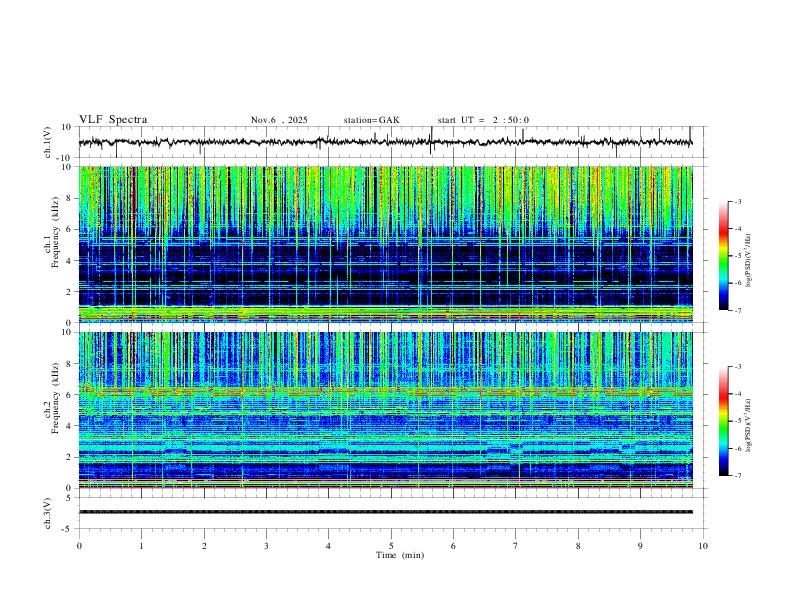Click the ch.2 spectrogram color scale bar
This screenshot has height=612, width=792.
click(x=723, y=421)
